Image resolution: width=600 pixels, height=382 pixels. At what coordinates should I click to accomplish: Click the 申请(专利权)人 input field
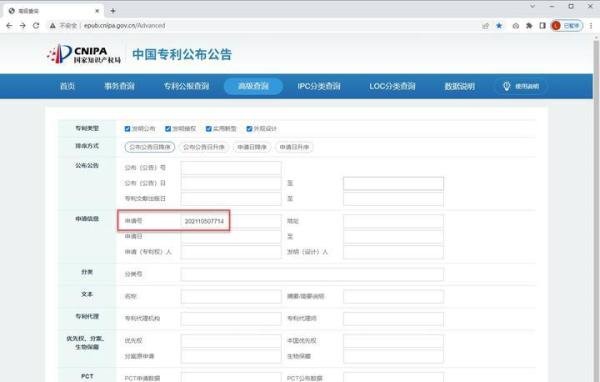click(231, 252)
